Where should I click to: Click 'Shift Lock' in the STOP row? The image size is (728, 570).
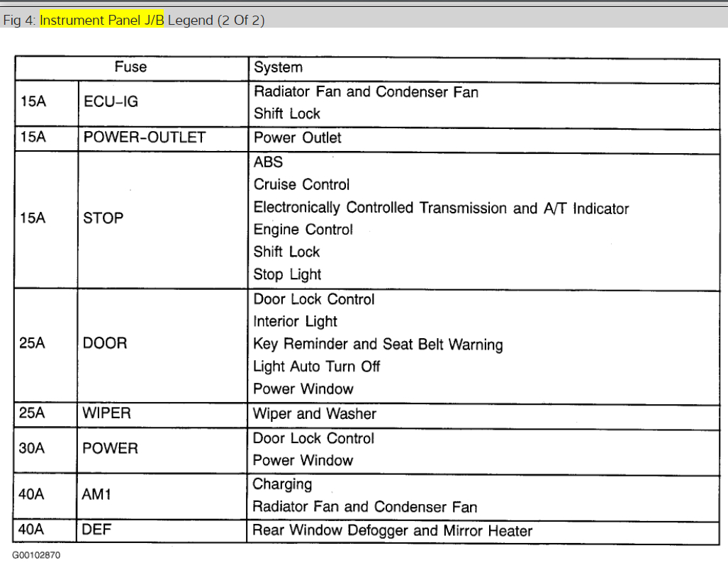[286, 252]
